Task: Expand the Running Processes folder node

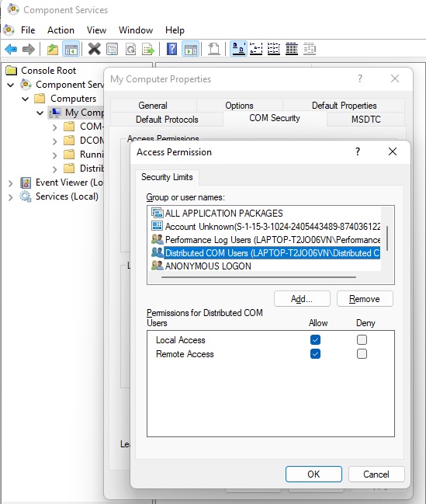Action: tap(55, 155)
